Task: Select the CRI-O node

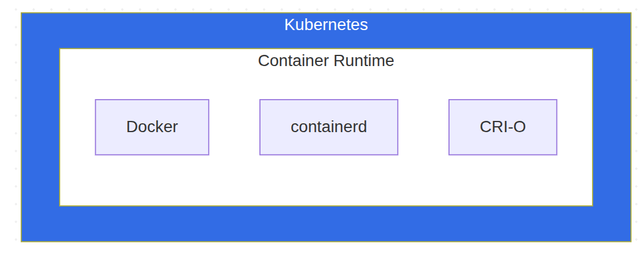Action: (x=502, y=127)
